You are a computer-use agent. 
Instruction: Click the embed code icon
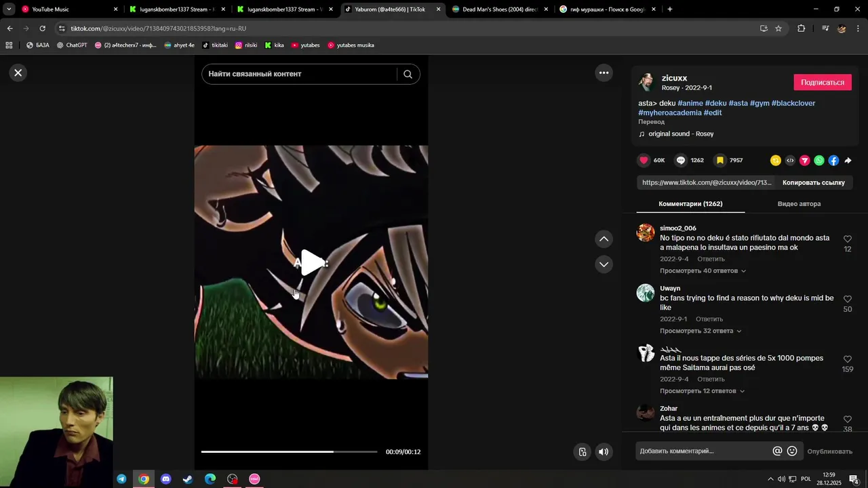[790, 161]
